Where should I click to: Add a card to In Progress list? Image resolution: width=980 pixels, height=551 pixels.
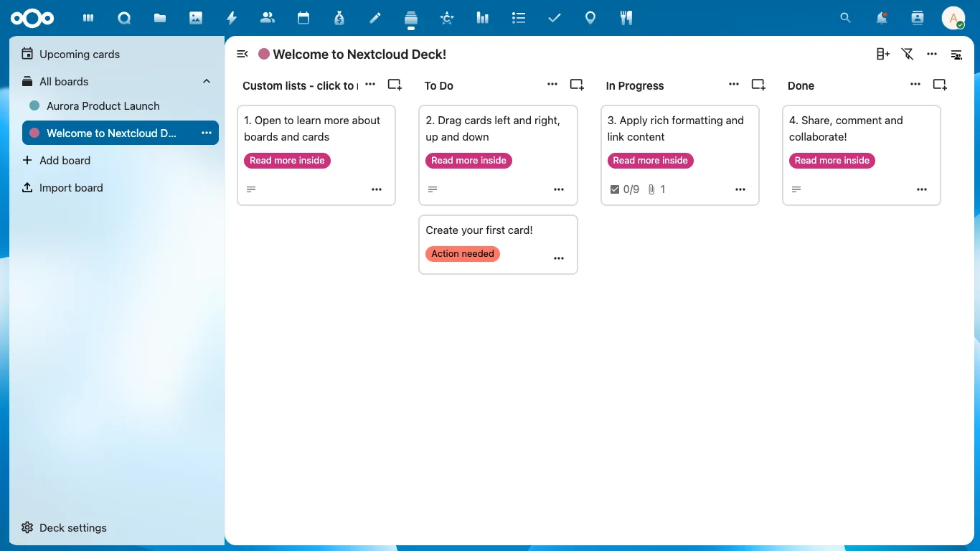[x=758, y=85]
